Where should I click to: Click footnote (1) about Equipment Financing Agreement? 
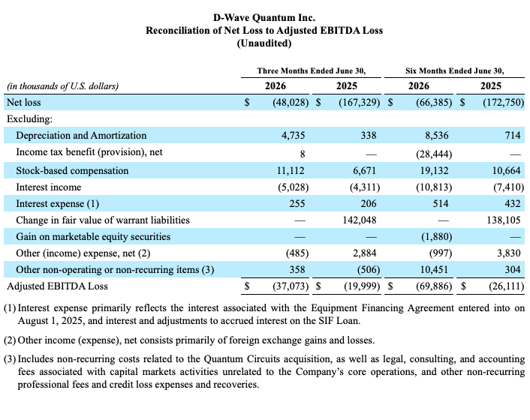(x=264, y=314)
